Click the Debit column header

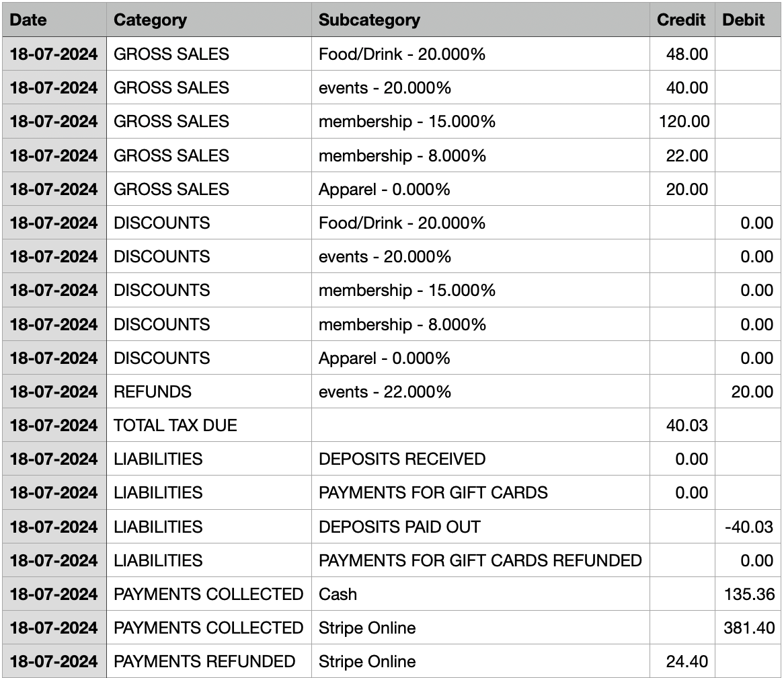pyautogui.click(x=743, y=20)
